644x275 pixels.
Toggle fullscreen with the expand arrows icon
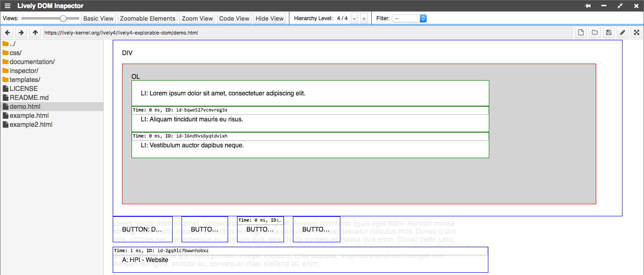click(636, 33)
